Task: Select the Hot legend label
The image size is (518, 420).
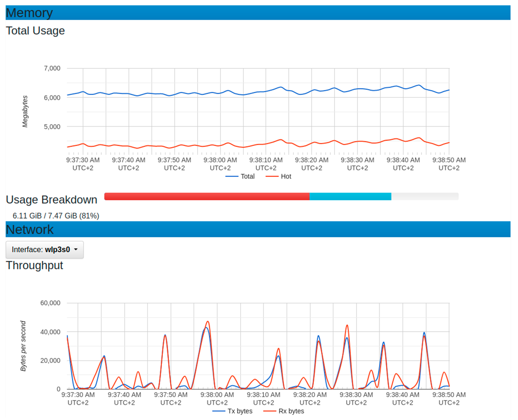Action: [286, 177]
